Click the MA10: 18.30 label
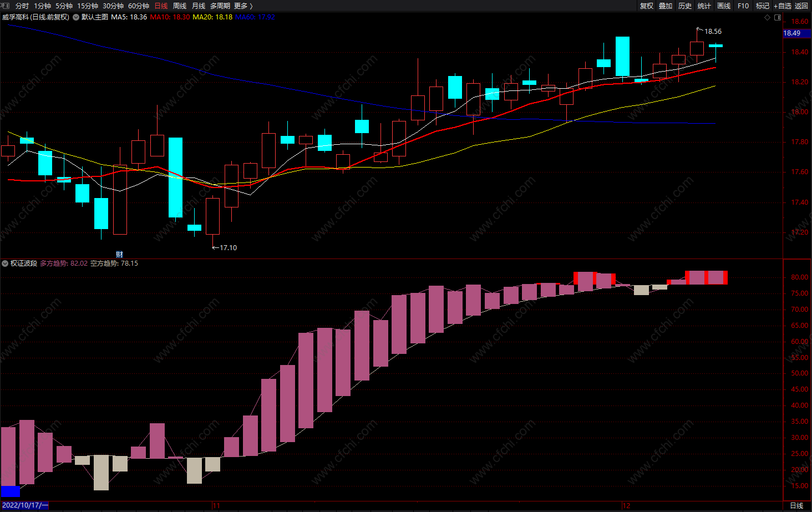The height and width of the screenshot is (512, 812). (170, 17)
